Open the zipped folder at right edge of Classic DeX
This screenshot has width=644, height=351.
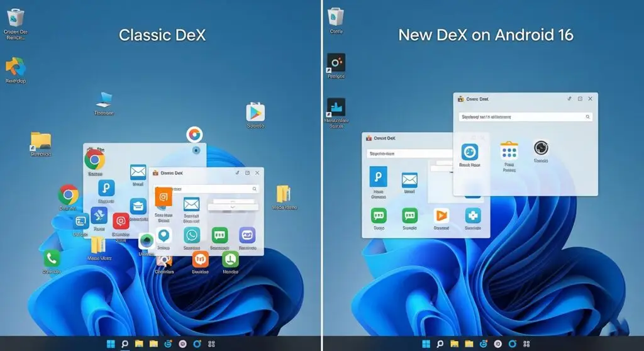point(284,194)
